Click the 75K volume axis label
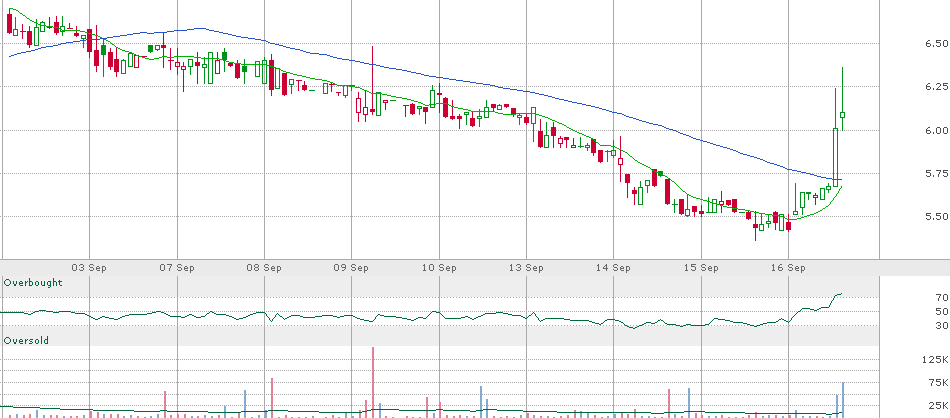Viewport: 950px width, 418px height. [939, 382]
